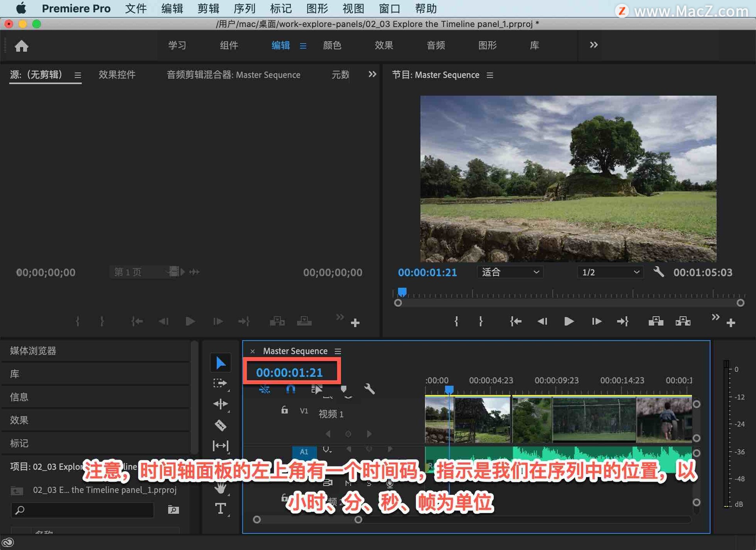Select the Ripple Edit tool
Viewport: 756px width, 550px height.
click(x=220, y=404)
